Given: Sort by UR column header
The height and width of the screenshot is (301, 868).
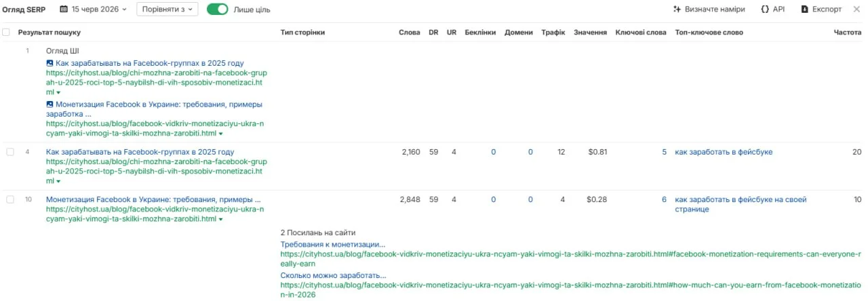Looking at the screenshot, I should tap(451, 33).
